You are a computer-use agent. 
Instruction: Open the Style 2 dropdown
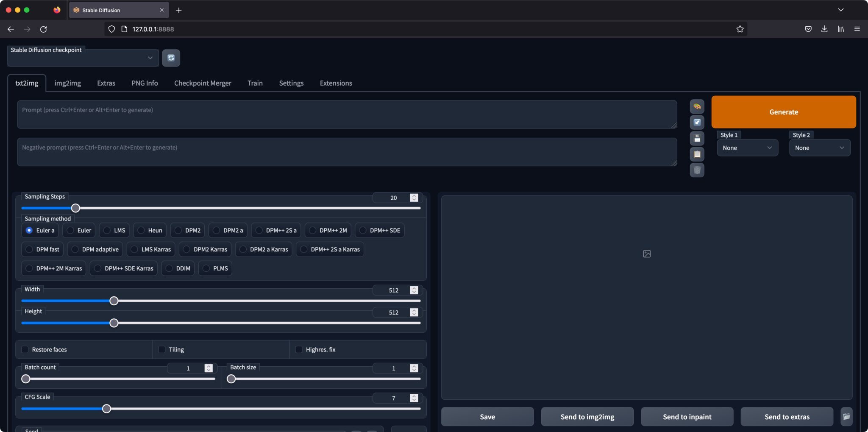click(x=819, y=148)
